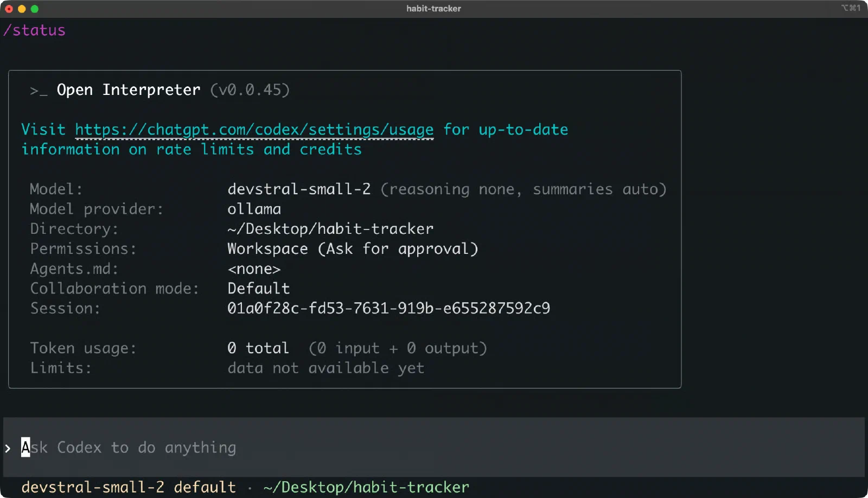
Task: Click the Workspace (Ask for approval) value
Action: coord(353,249)
